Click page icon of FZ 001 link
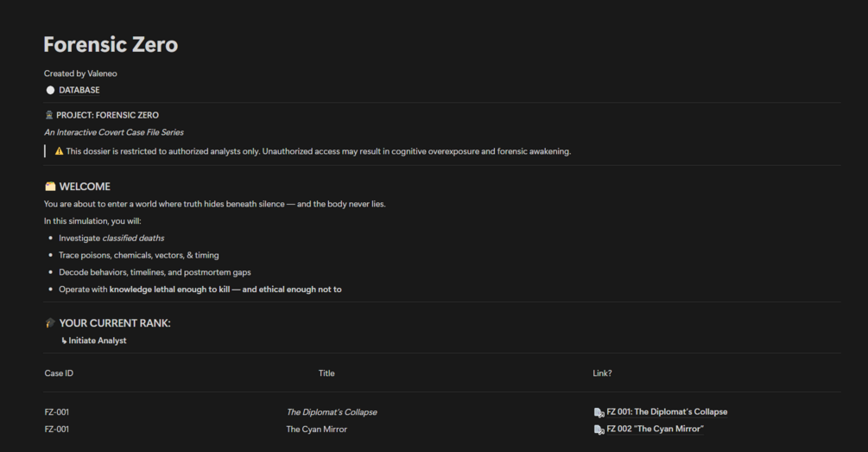 [x=599, y=412]
